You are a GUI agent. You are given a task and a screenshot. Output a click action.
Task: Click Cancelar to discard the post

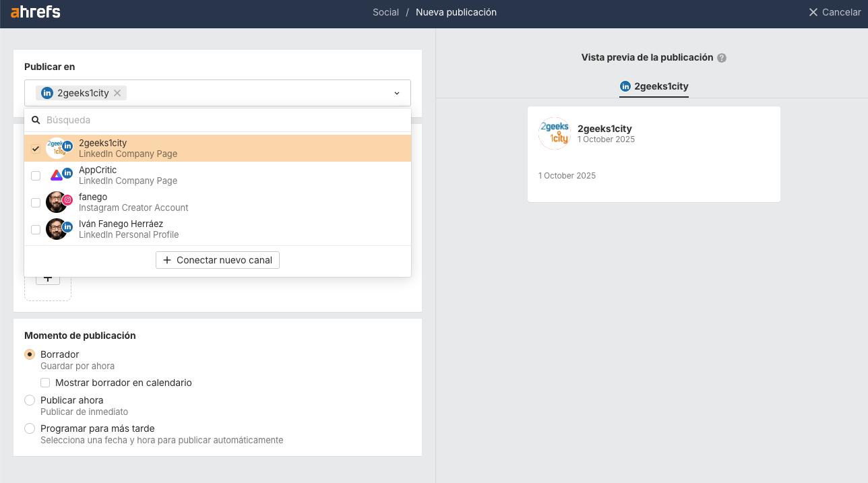pyautogui.click(x=834, y=12)
